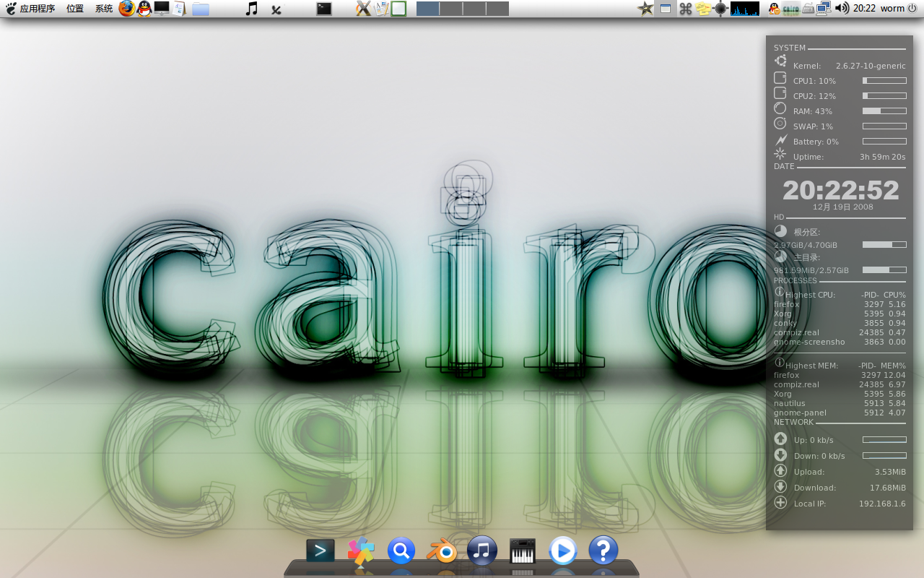Click the gnome-screensho process row

(840, 342)
